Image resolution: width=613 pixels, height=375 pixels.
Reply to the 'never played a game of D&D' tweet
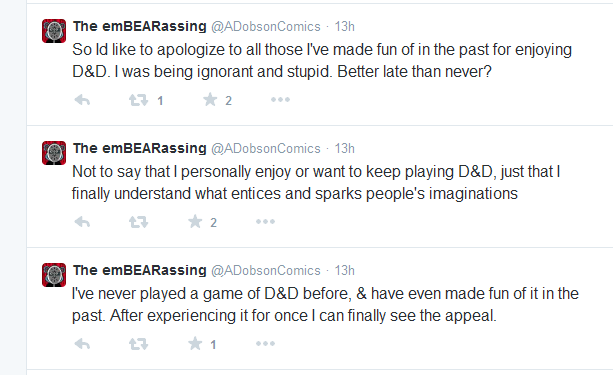pyautogui.click(x=82, y=344)
